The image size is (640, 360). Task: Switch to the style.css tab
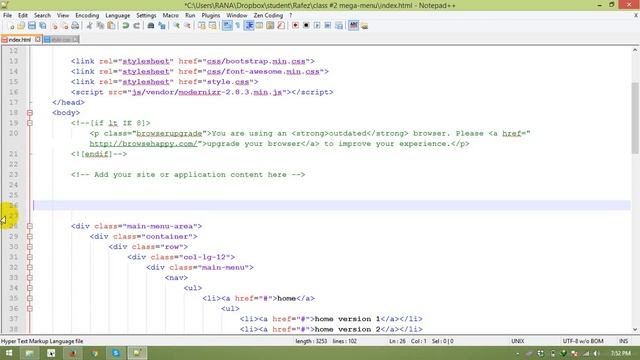pyautogui.click(x=60, y=40)
